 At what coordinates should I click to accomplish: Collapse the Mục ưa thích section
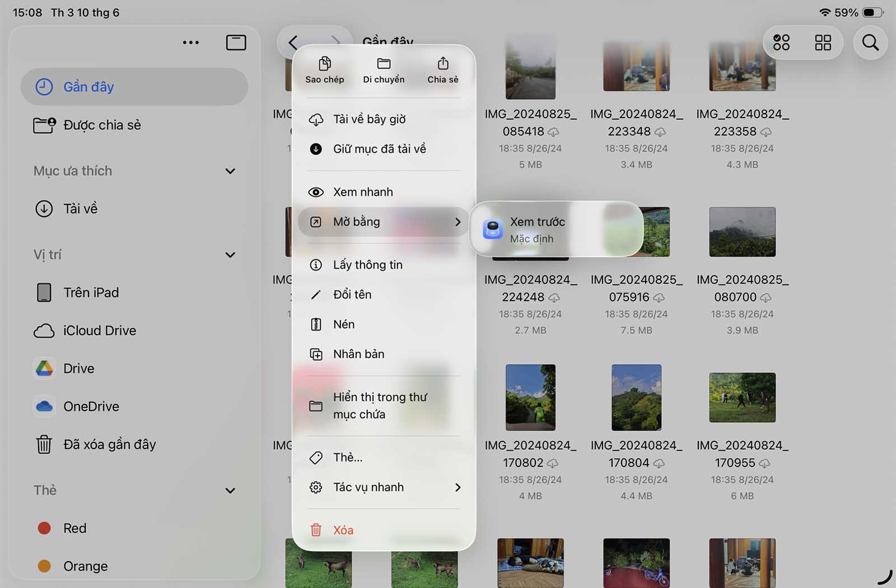point(230,171)
